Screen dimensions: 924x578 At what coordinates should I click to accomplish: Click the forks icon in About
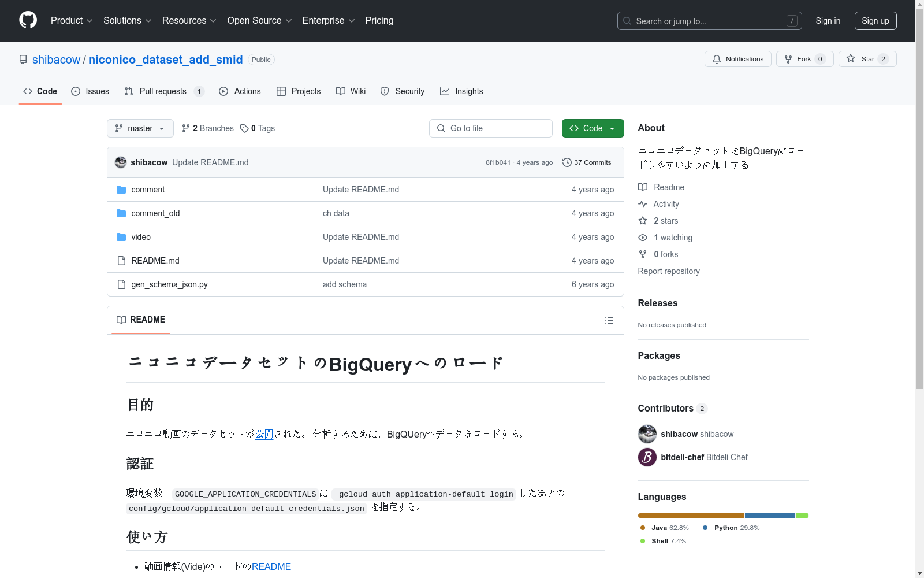coord(643,254)
